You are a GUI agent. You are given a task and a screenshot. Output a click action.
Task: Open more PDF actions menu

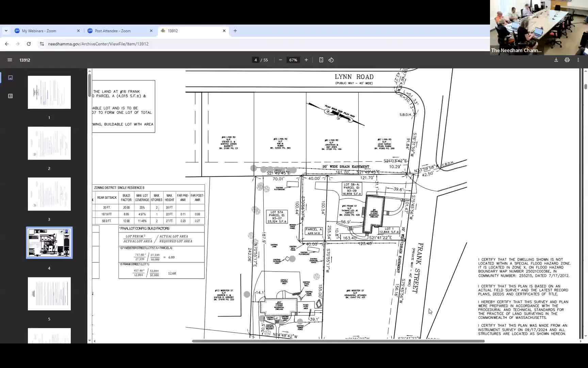(578, 60)
